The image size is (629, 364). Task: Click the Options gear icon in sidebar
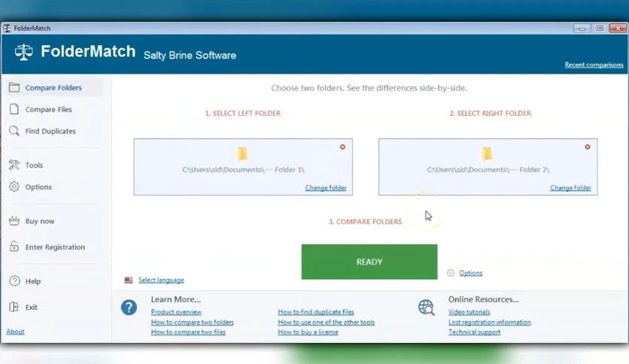(x=14, y=187)
